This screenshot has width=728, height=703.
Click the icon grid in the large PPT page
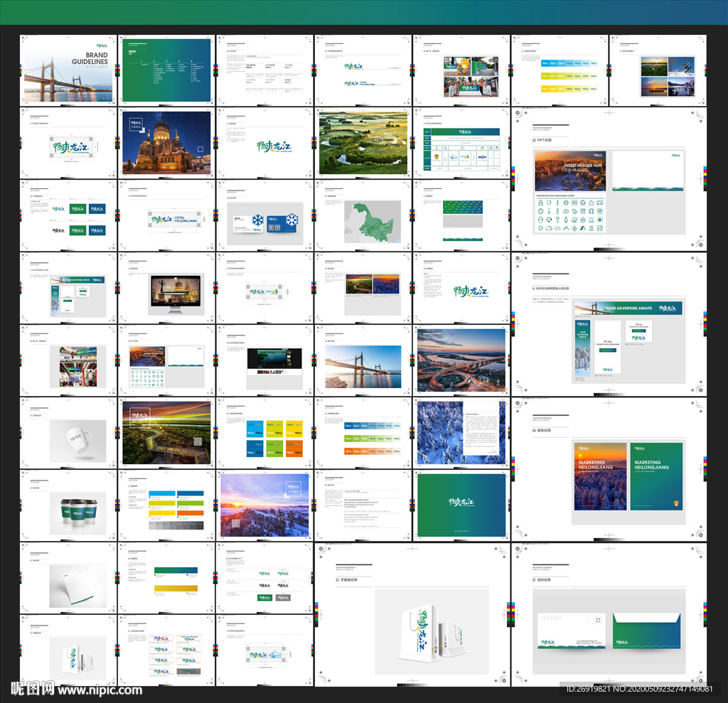point(571,215)
